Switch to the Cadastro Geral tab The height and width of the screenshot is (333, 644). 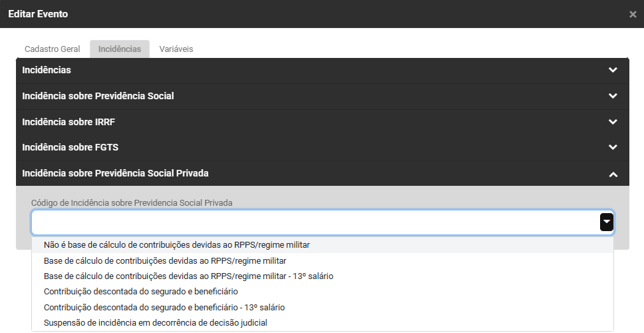click(52, 49)
